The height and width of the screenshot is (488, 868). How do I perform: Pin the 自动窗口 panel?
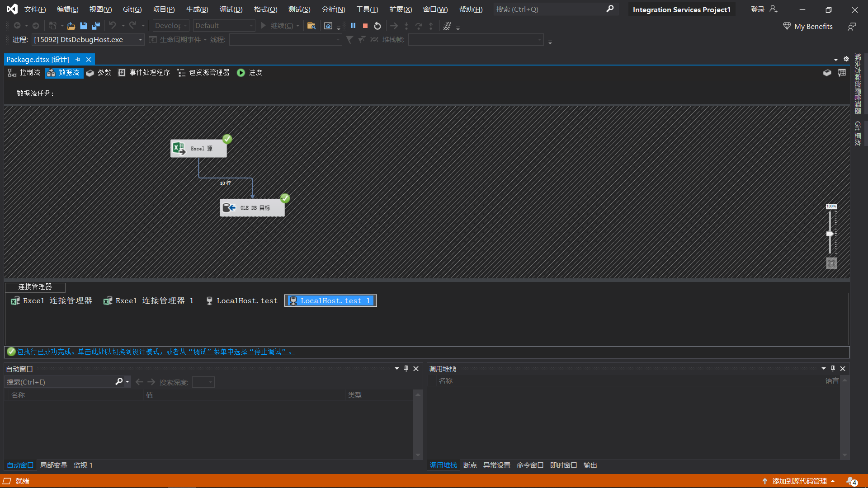(x=406, y=368)
